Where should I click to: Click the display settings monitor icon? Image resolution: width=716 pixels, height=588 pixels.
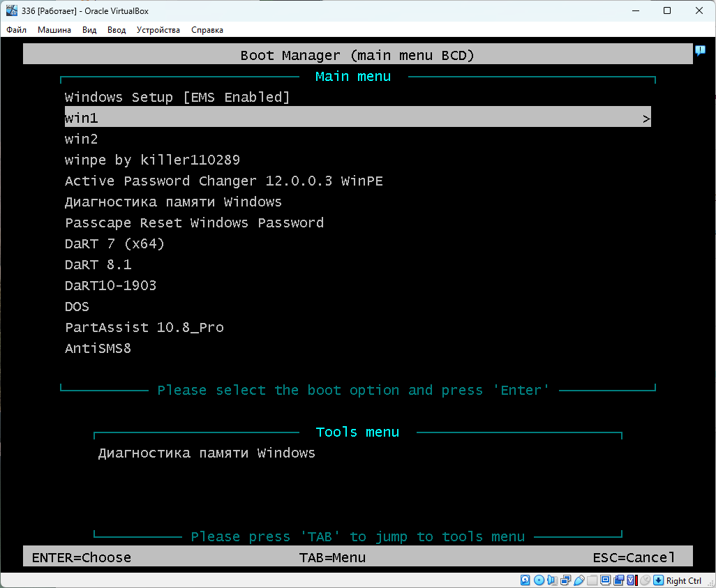(x=605, y=580)
